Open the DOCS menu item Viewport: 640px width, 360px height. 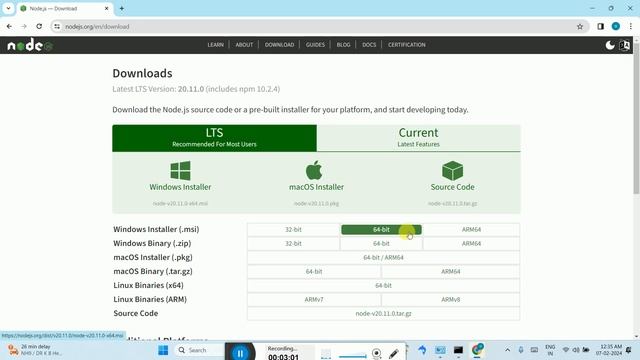coord(369,45)
